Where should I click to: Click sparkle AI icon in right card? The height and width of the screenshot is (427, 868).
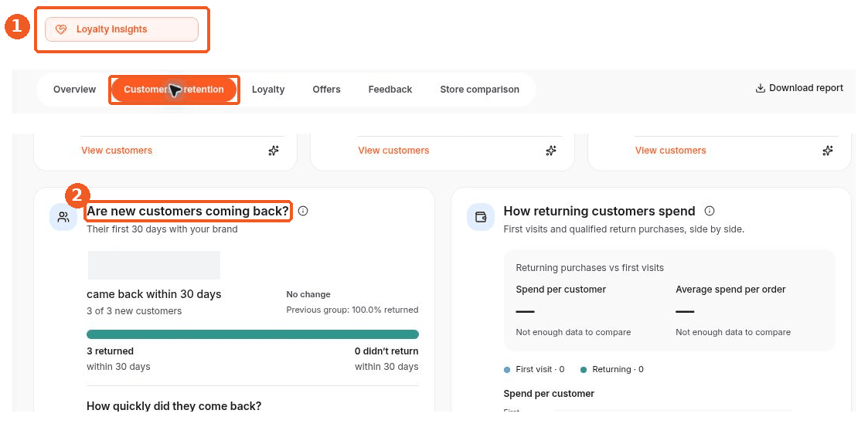828,151
